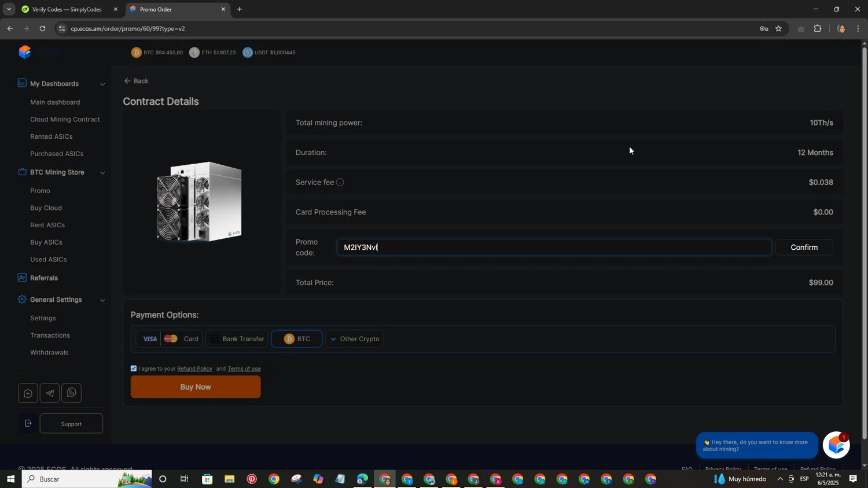Open Main dashboard menu item
Screen dimensions: 868x488
tap(55, 102)
